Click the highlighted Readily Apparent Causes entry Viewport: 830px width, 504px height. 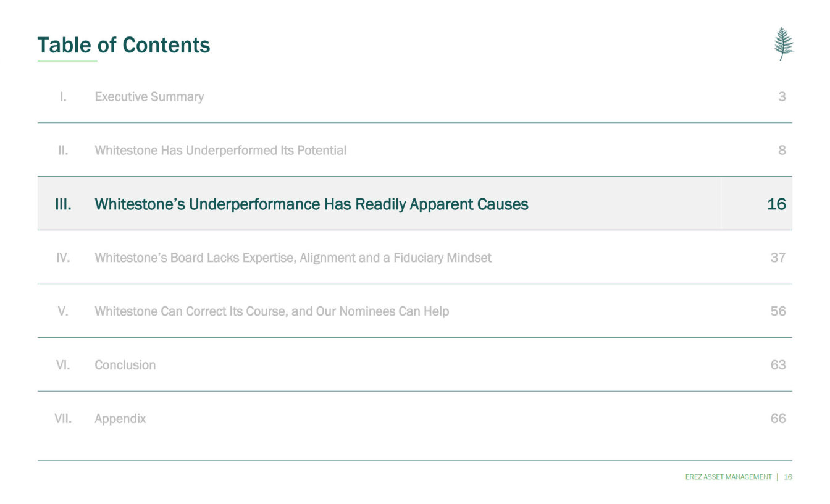tap(311, 204)
